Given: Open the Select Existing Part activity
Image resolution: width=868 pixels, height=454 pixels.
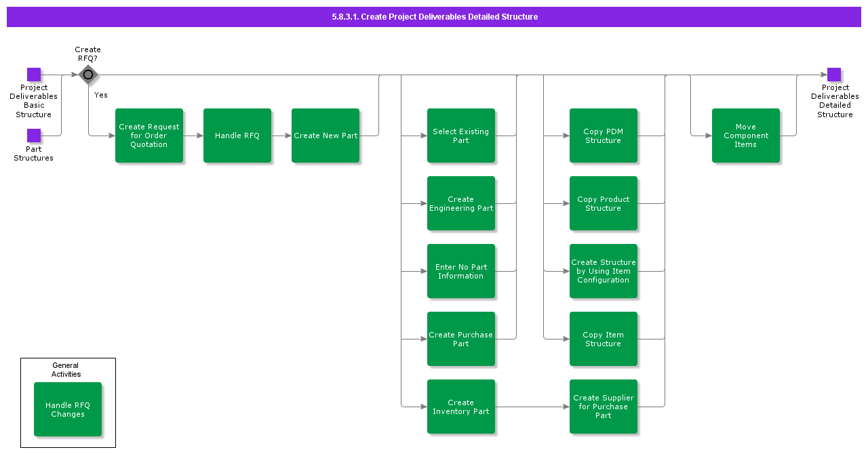Looking at the screenshot, I should [461, 136].
